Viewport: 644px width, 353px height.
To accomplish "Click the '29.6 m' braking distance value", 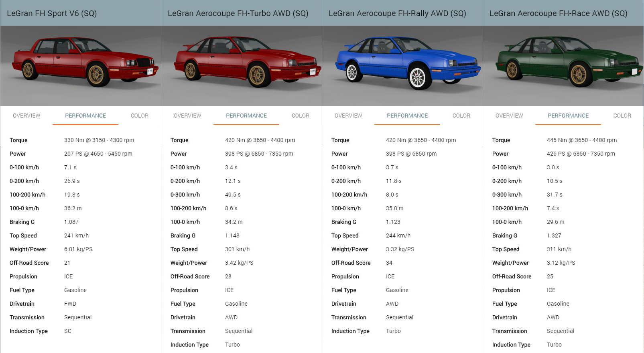I will 556,222.
